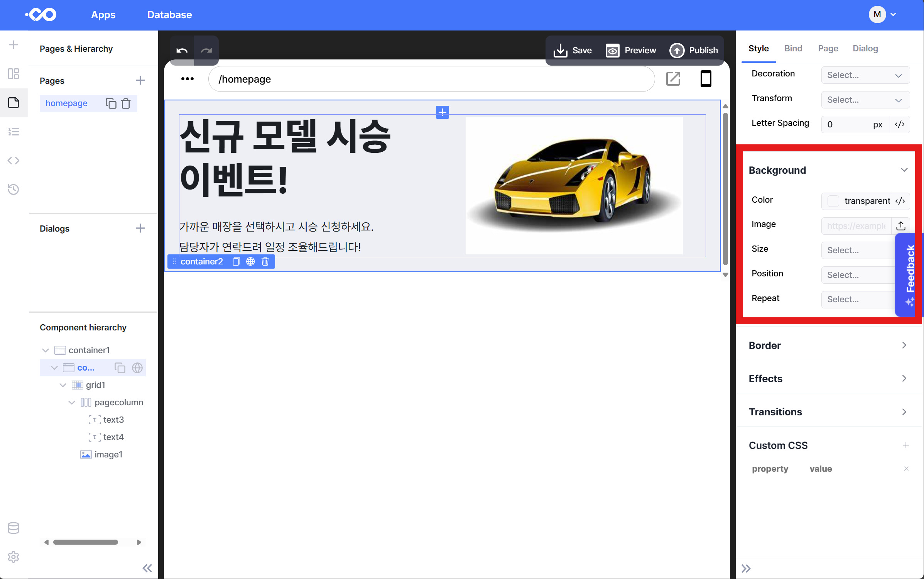The width and height of the screenshot is (924, 579).
Task: Open the Apps menu
Action: 103,15
